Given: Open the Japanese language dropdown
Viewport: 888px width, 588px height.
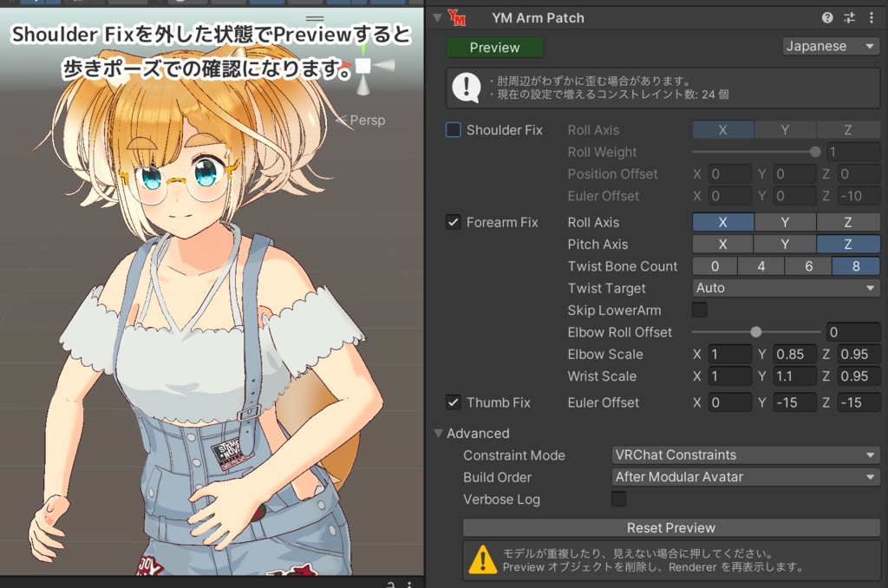Looking at the screenshot, I should pyautogui.click(x=832, y=46).
